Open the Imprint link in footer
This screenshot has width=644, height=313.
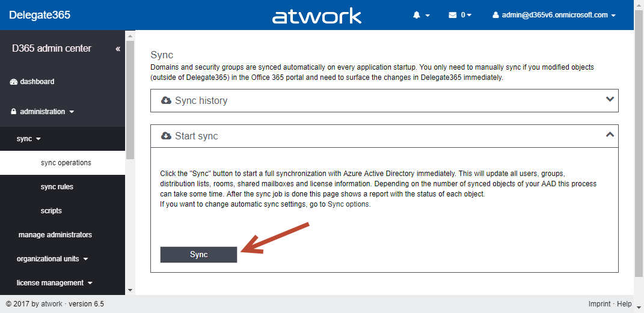[600, 304]
